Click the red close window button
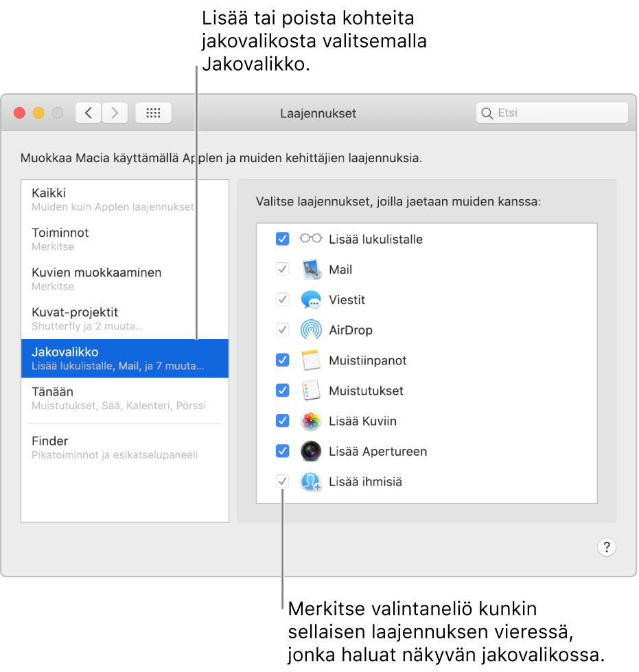 [20, 113]
